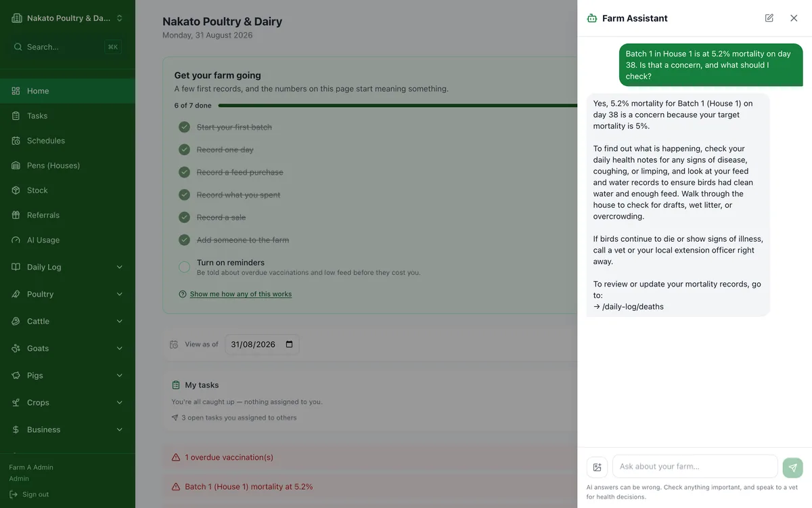
Task: Click the calendar icon beside View as of
Action: 174,344
